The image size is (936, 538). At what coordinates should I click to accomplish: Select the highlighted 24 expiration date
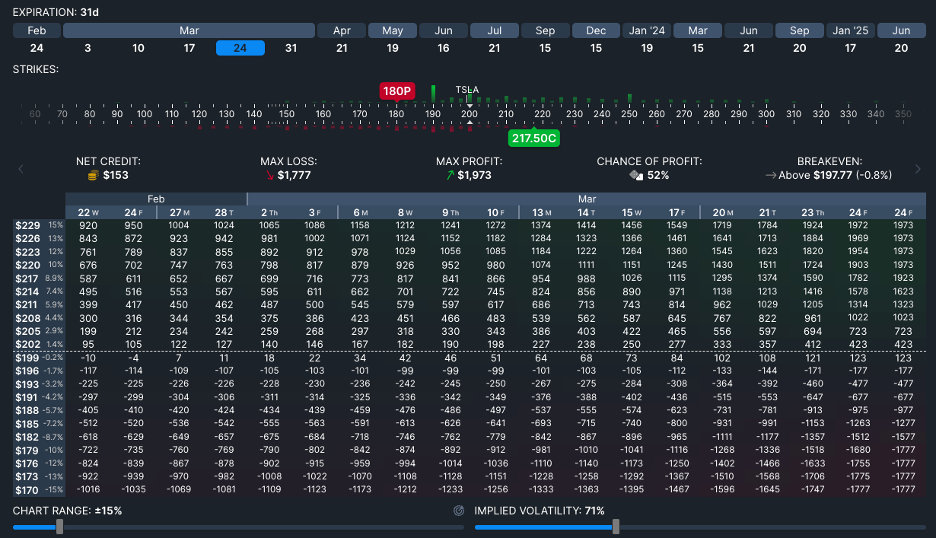pyautogui.click(x=240, y=48)
